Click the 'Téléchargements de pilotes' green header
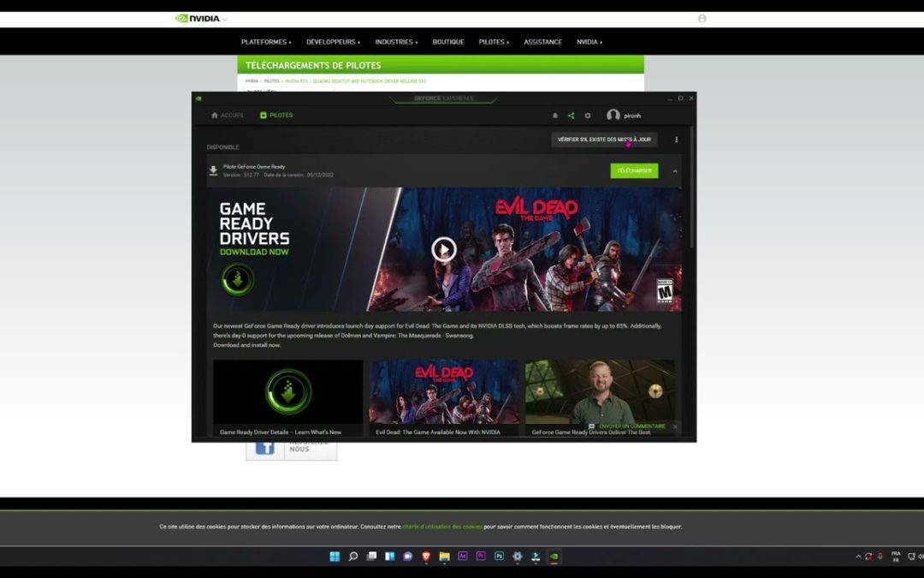The width and height of the screenshot is (924, 578). point(441,65)
